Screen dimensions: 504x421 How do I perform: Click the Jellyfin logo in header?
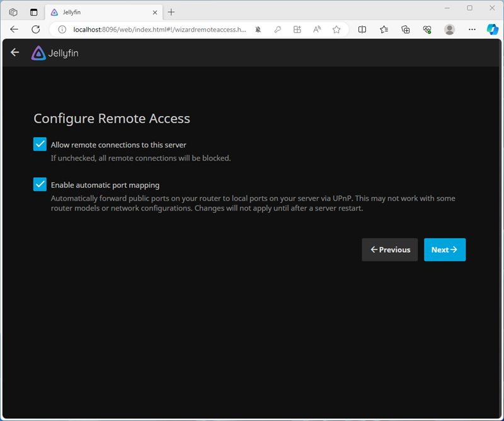55,53
